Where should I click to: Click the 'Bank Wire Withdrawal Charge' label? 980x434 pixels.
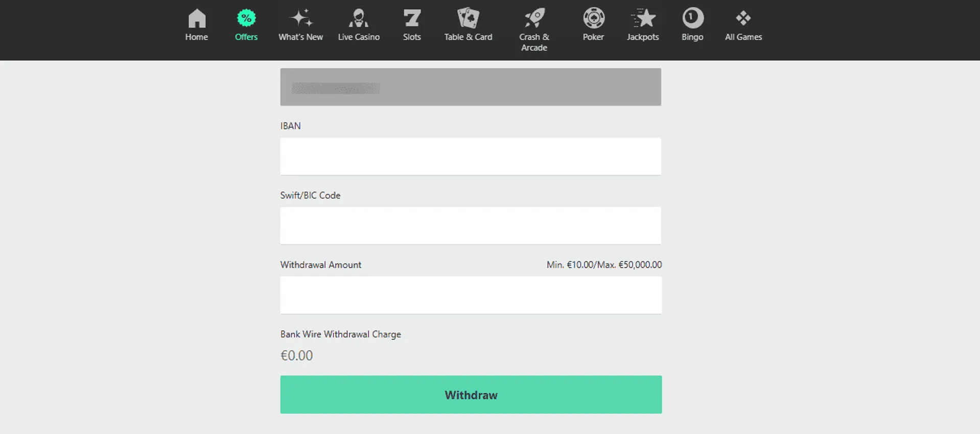(x=341, y=334)
